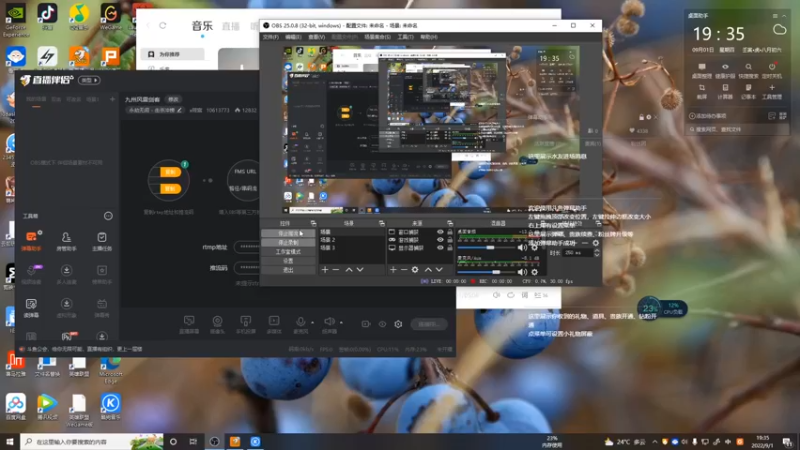800x450 pixels.
Task: Open 计算器 in desktop assistant widget
Action: tap(725, 91)
